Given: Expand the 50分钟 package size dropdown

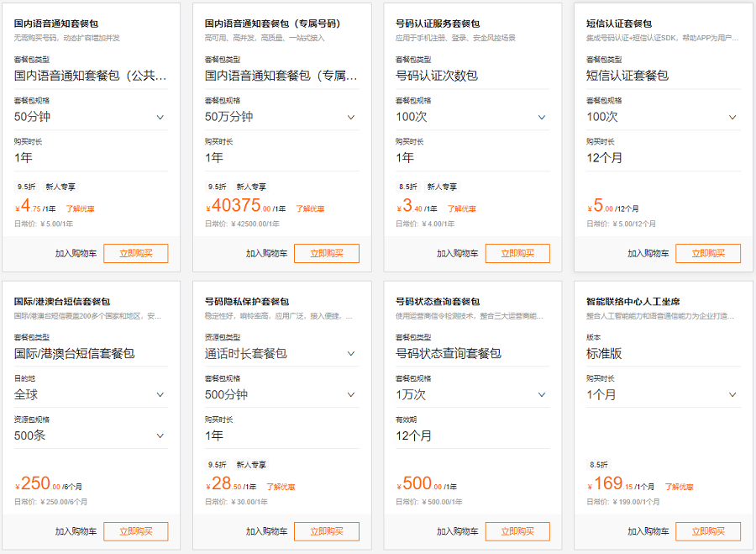Looking at the screenshot, I should click(91, 117).
